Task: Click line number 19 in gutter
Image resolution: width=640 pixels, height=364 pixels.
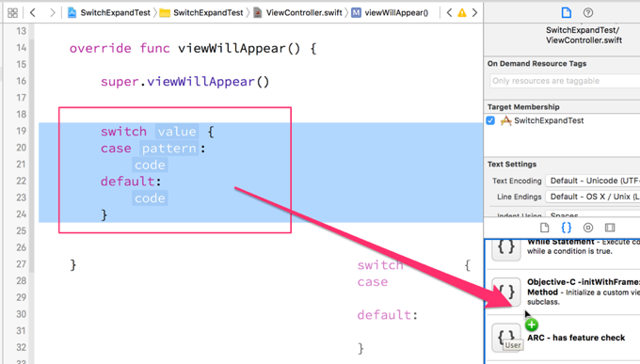Action: [x=22, y=131]
